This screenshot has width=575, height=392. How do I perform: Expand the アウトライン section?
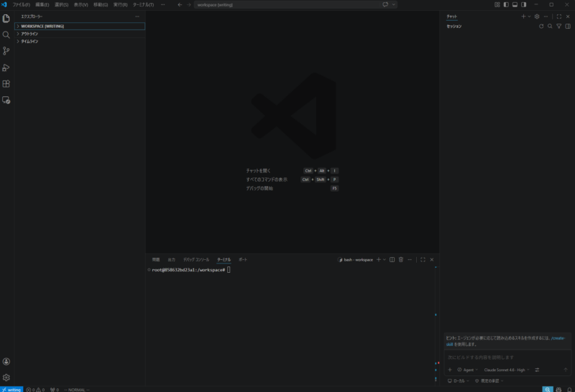pos(80,34)
